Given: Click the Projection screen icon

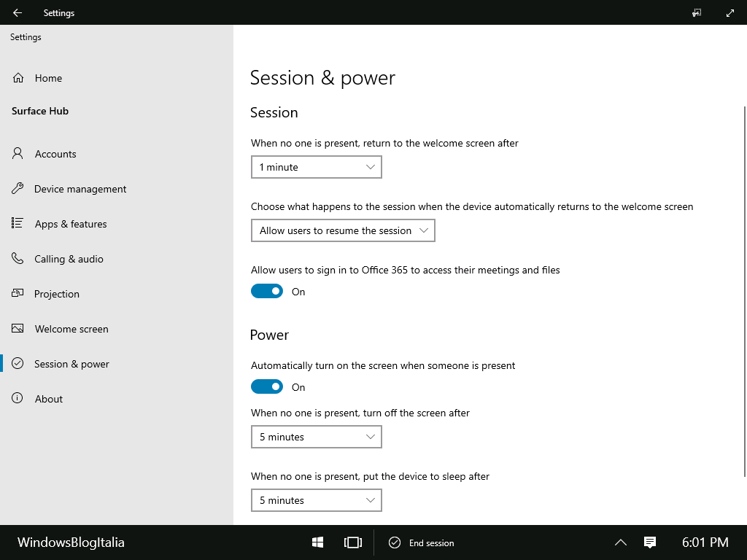Looking at the screenshot, I should [x=18, y=293].
